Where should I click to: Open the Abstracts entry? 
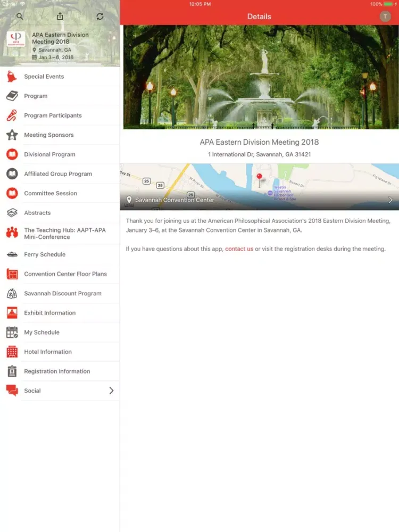[x=60, y=213]
